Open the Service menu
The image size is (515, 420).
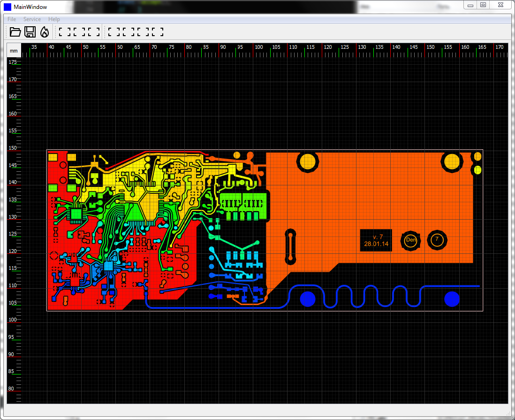pyautogui.click(x=32, y=19)
